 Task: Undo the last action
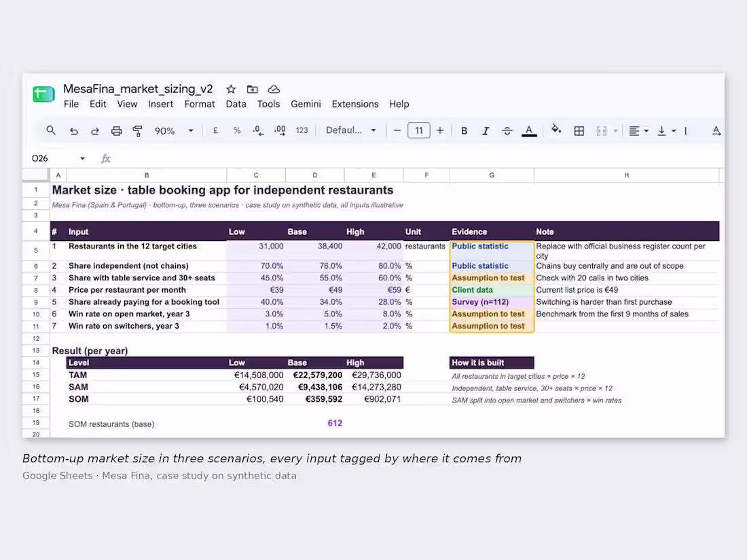(73, 131)
